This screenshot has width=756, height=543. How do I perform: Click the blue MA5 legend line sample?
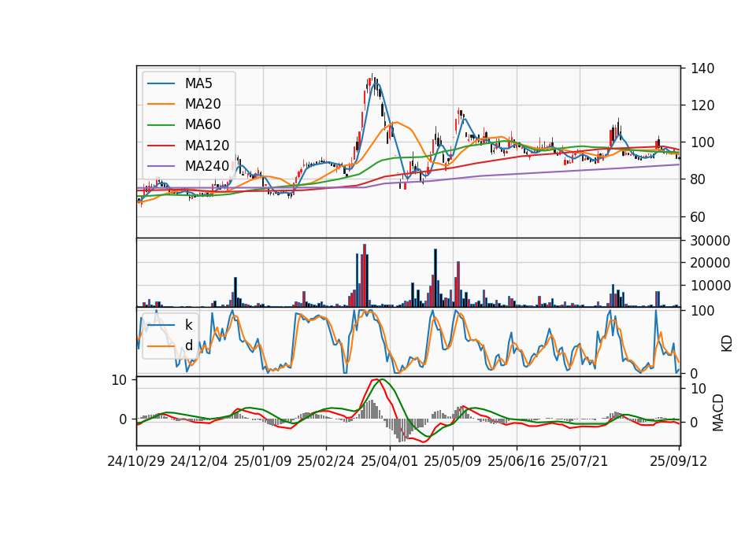pos(161,83)
